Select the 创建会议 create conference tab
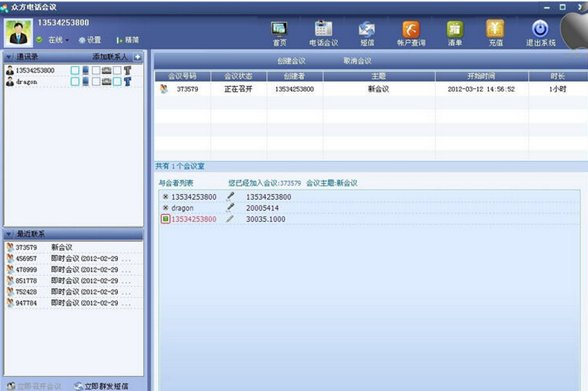Viewport: 588px width, 391px height. [x=291, y=61]
